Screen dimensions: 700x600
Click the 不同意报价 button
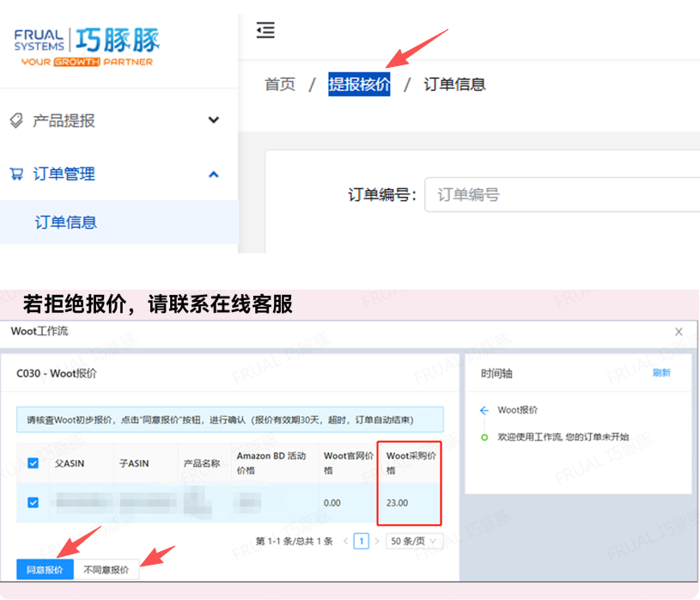[107, 569]
